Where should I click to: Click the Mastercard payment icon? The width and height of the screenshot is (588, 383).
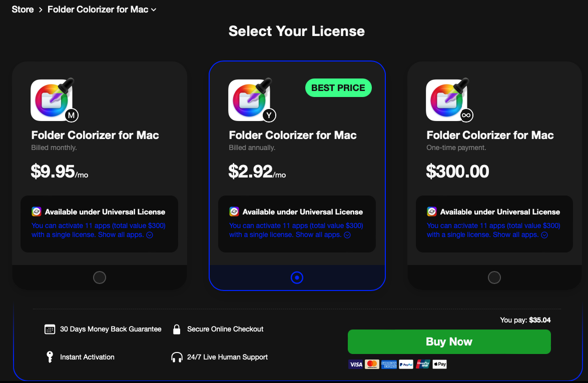[x=372, y=364]
